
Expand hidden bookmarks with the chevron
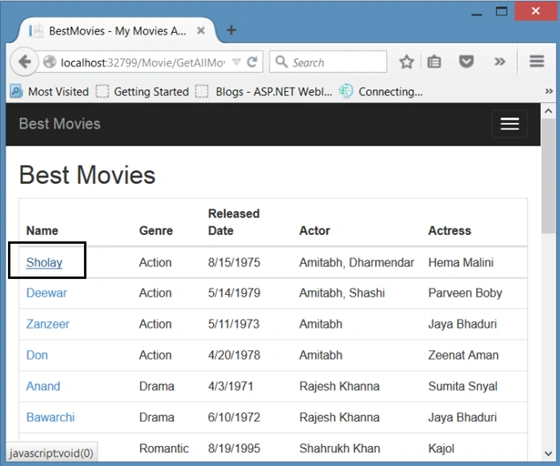[549, 91]
